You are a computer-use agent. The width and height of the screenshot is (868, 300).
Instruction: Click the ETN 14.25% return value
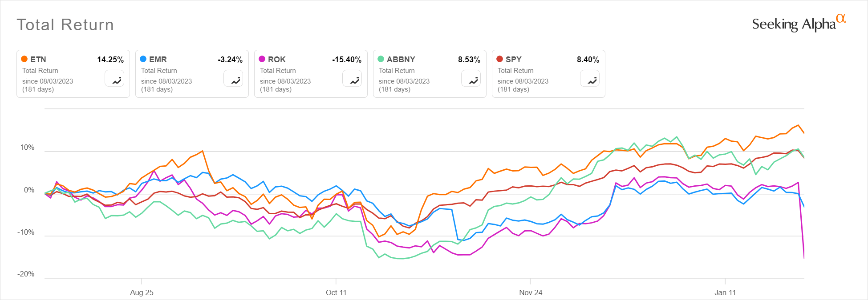click(x=110, y=59)
